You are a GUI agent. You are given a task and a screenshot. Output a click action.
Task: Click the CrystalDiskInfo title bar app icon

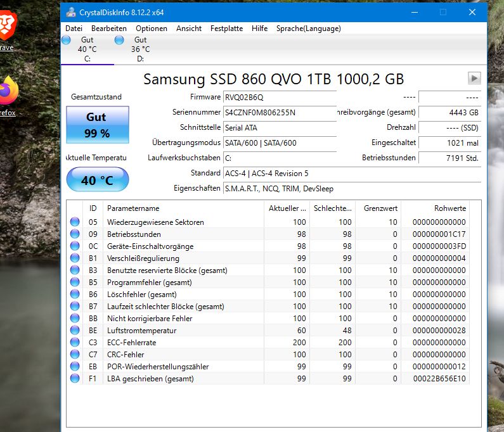coord(71,12)
